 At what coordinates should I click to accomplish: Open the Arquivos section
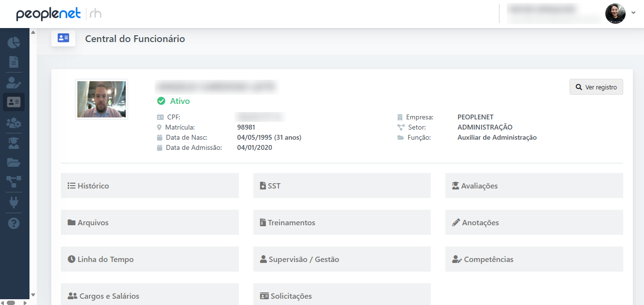tap(150, 222)
